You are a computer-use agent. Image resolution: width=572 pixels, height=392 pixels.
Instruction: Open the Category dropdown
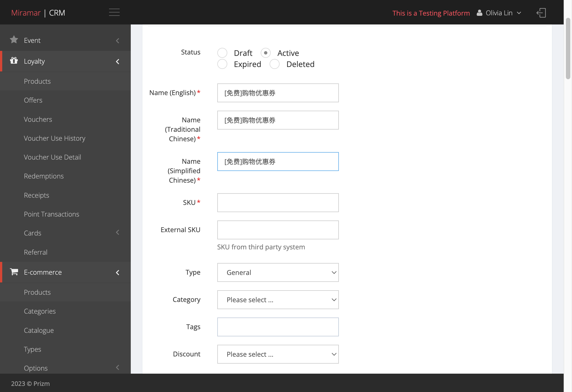coord(278,300)
